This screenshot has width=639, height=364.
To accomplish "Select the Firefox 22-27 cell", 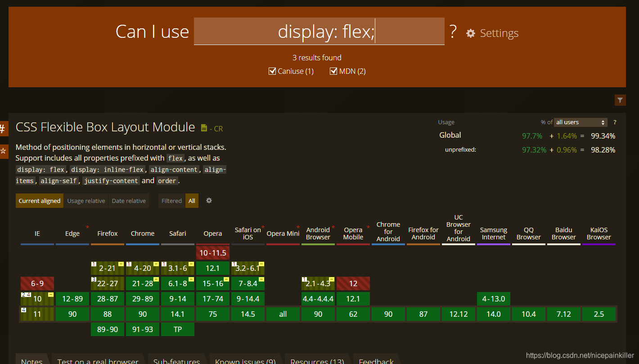I will (x=108, y=283).
